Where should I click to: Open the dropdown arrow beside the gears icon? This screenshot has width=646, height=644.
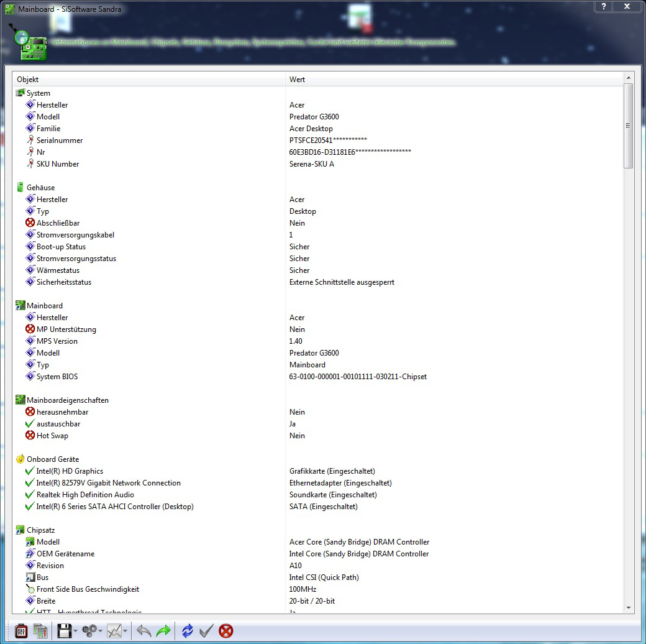coord(100,631)
